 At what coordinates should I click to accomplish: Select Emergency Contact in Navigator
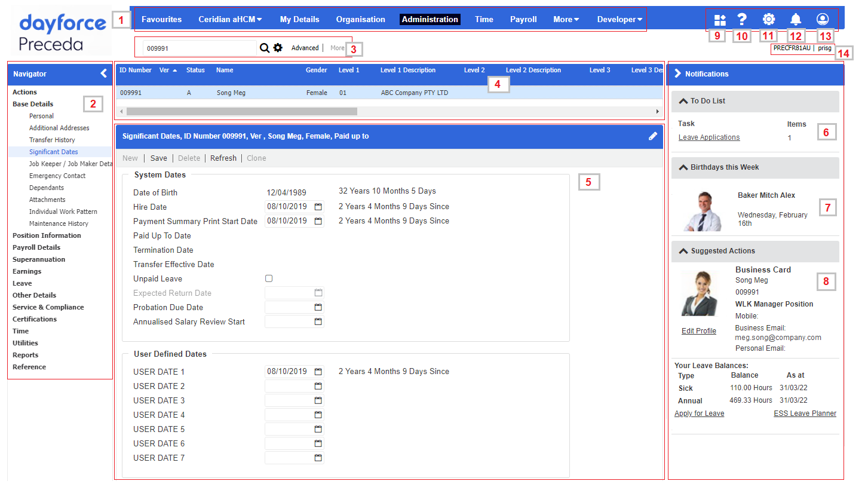[x=57, y=176]
